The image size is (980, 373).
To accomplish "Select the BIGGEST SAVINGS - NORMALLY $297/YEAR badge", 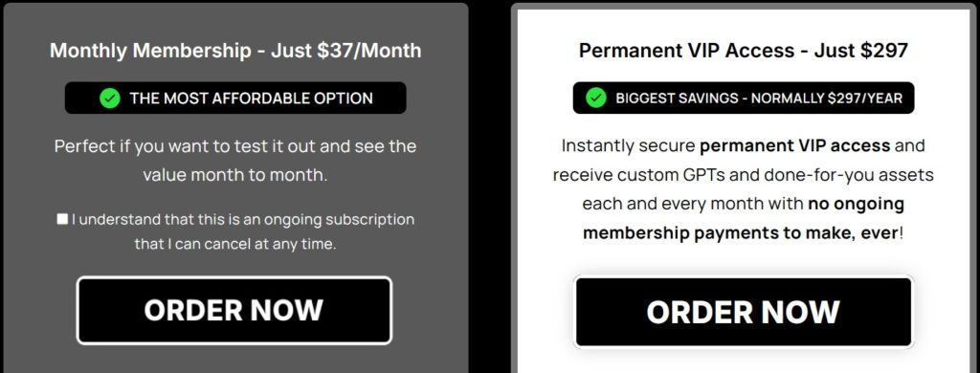I will coord(743,99).
